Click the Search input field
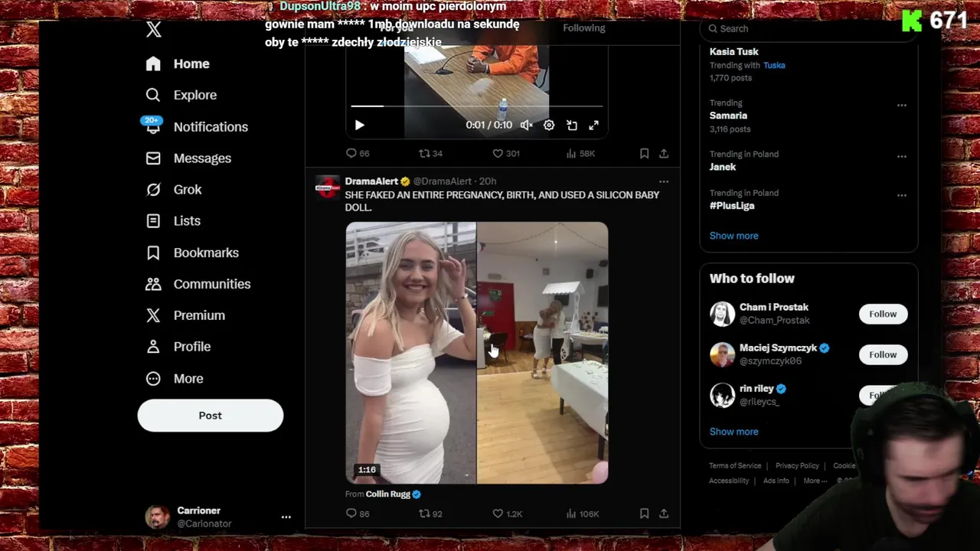 coord(808,28)
